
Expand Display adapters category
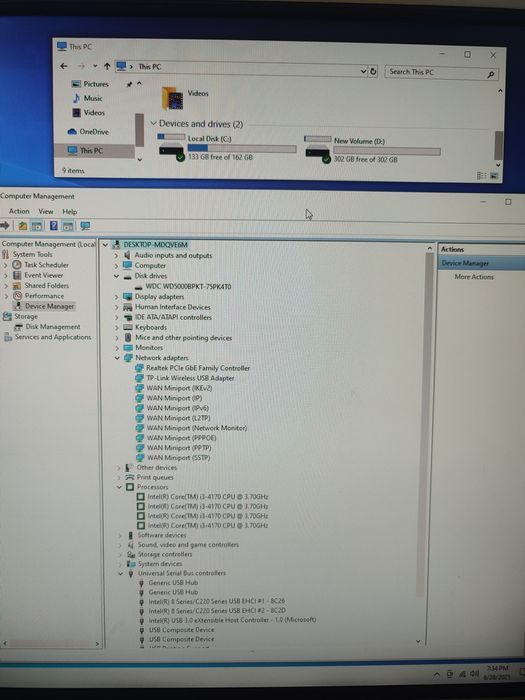point(117,296)
